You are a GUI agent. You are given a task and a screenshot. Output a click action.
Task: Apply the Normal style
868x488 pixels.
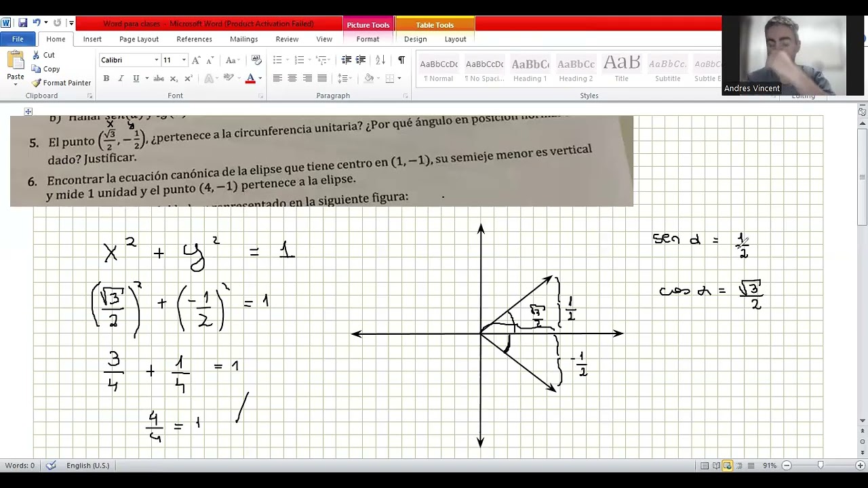tap(439, 70)
